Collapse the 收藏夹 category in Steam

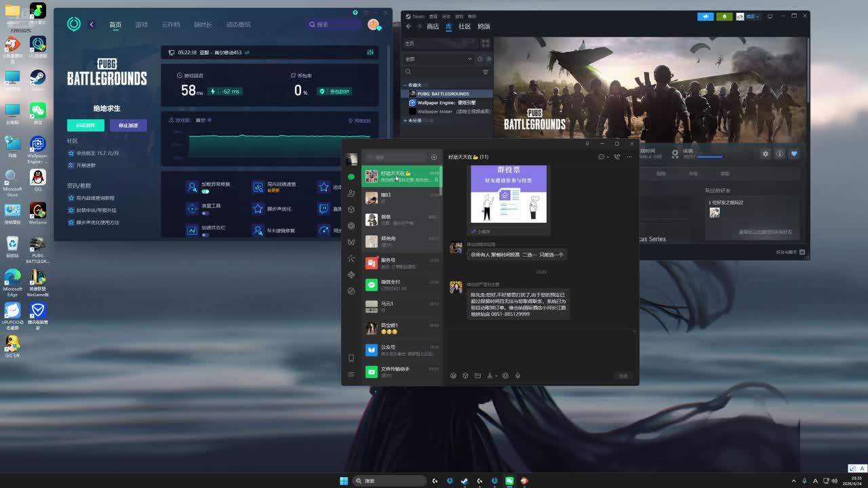[x=405, y=85]
